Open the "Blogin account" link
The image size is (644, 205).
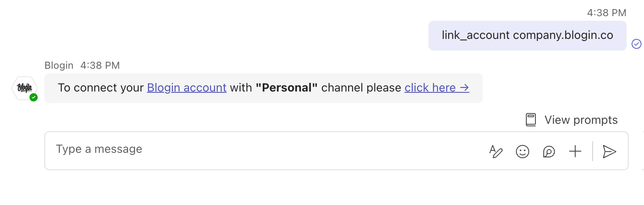(x=187, y=88)
